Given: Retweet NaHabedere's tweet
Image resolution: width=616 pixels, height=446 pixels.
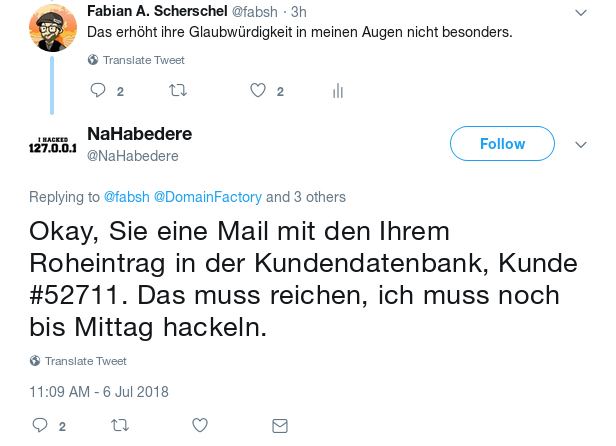Looking at the screenshot, I should click(119, 425).
